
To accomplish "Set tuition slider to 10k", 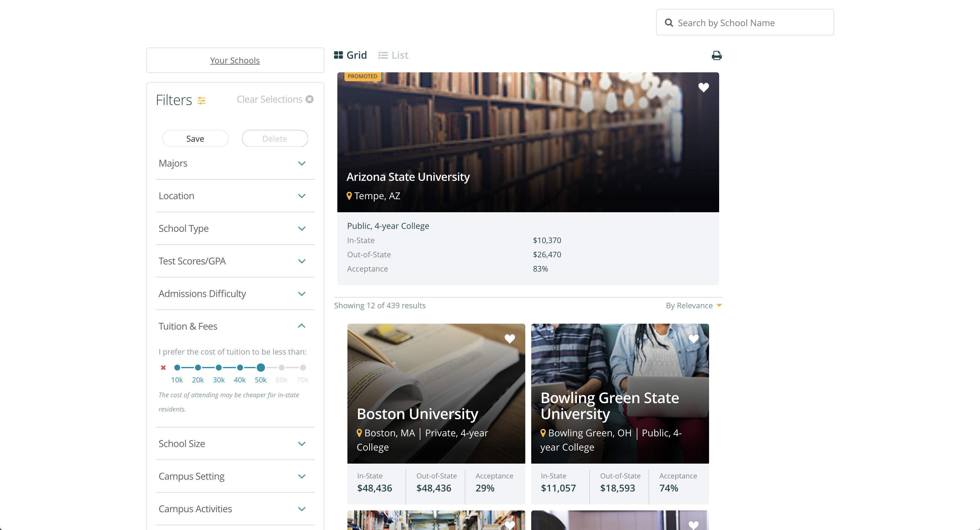I will pyautogui.click(x=177, y=368).
